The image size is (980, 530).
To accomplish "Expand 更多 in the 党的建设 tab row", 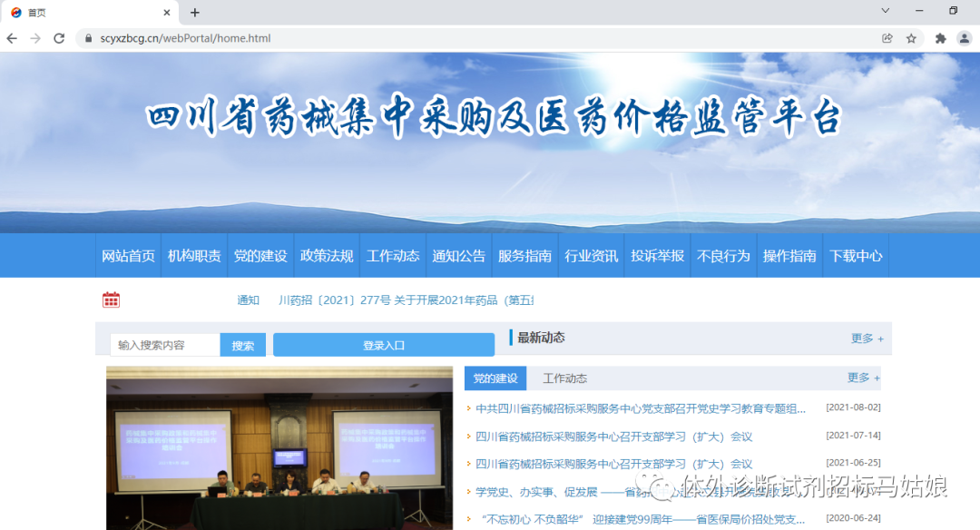I will coord(863,378).
